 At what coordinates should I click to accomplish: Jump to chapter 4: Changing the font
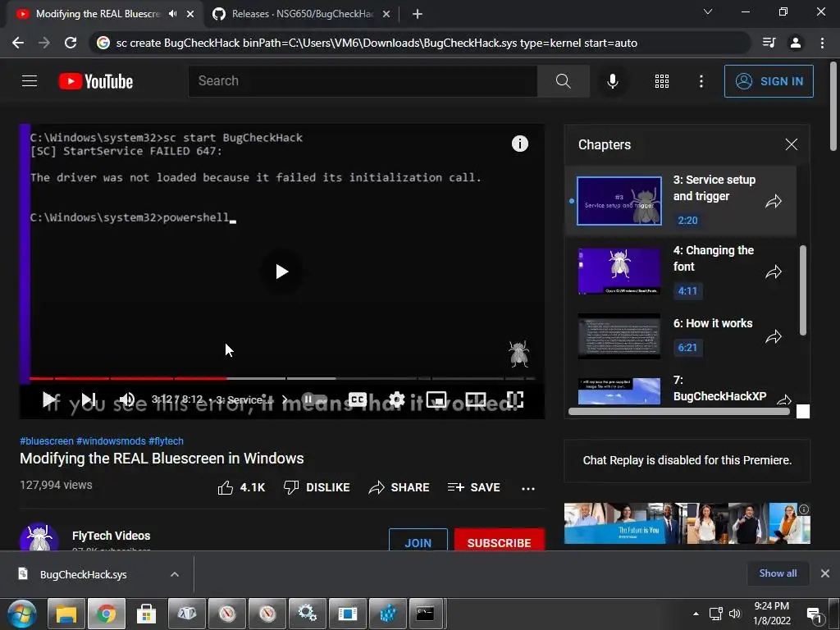[x=682, y=271]
